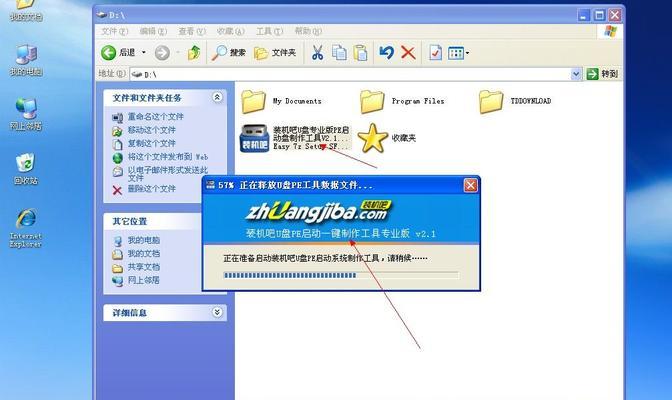
Task: Select the 收藏夹 star folder icon
Action: coord(372,138)
